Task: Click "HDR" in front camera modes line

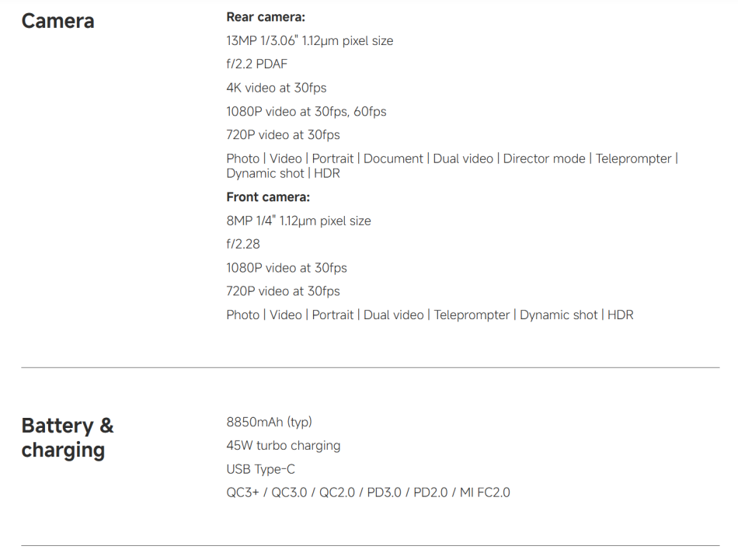Action: [x=620, y=315]
